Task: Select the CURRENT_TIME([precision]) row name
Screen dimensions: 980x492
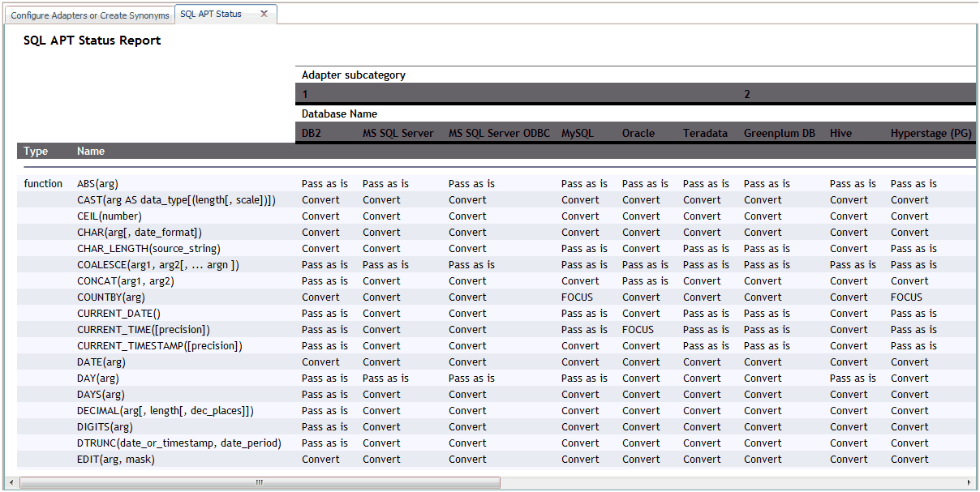Action: point(144,329)
